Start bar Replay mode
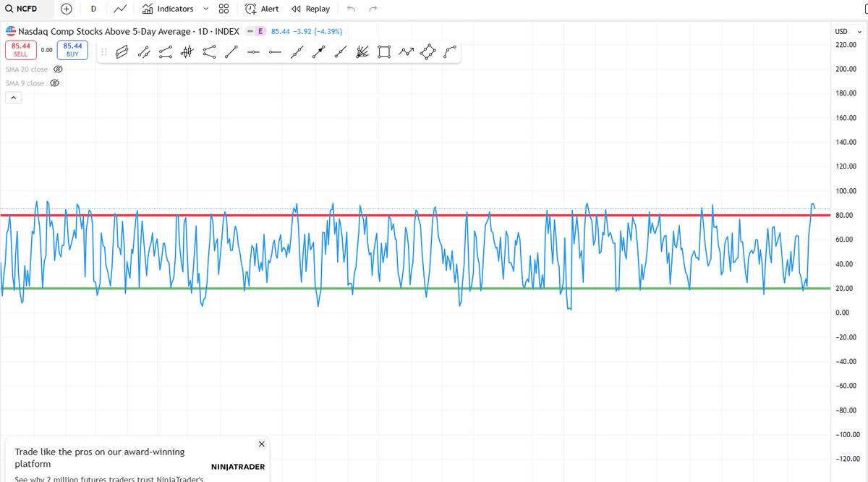The height and width of the screenshot is (482, 868). [311, 9]
